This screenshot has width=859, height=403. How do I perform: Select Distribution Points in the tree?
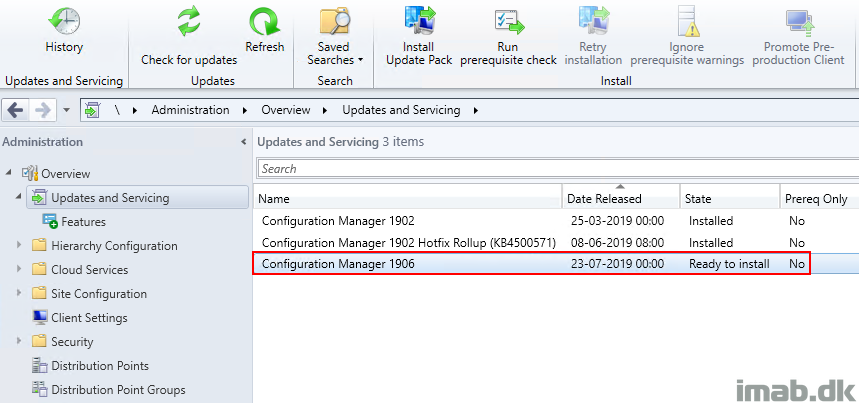coord(100,366)
